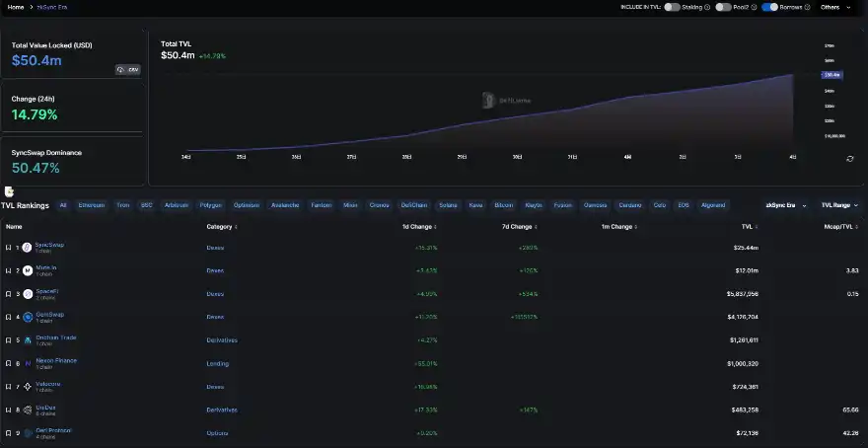Select the All chains filter
The image size is (868, 448).
(63, 205)
